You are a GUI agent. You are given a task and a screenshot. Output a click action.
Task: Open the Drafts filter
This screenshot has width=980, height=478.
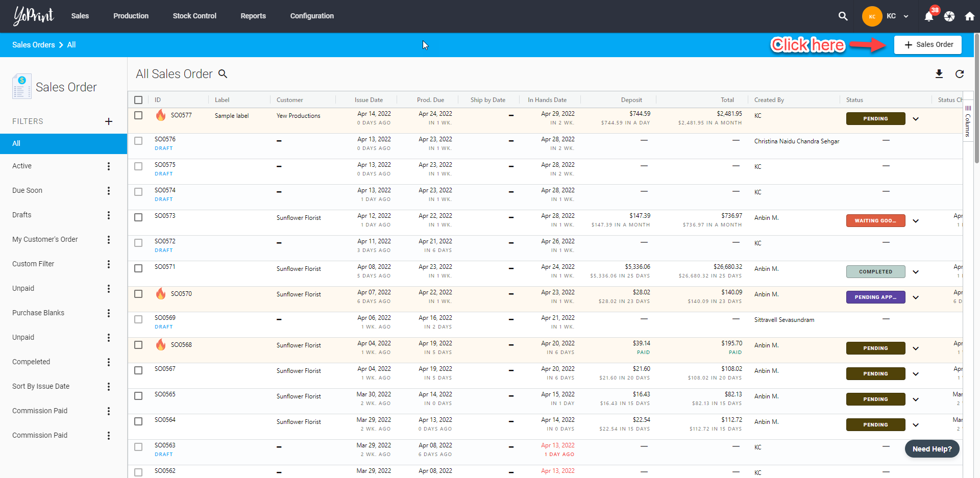[x=22, y=215]
